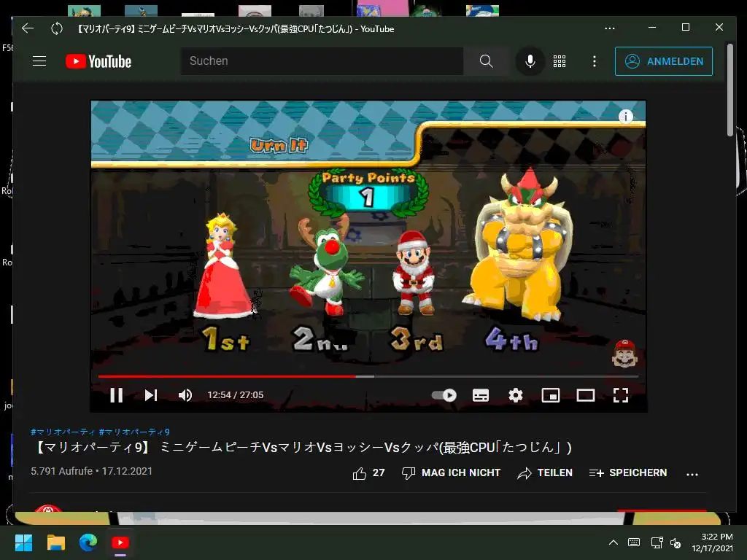Open YouTube settings three-dot menu
The image size is (747, 560).
(x=594, y=61)
